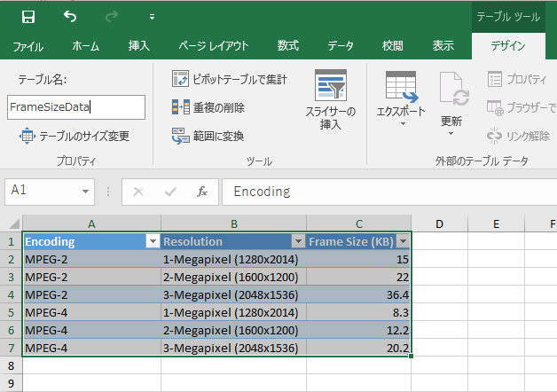This screenshot has width=557, height=392.
Task: Click the cell with value 15
Action: tap(359, 259)
